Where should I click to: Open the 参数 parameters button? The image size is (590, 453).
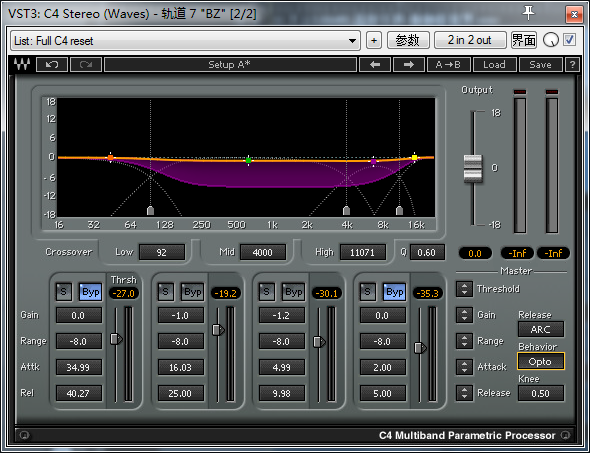point(408,40)
